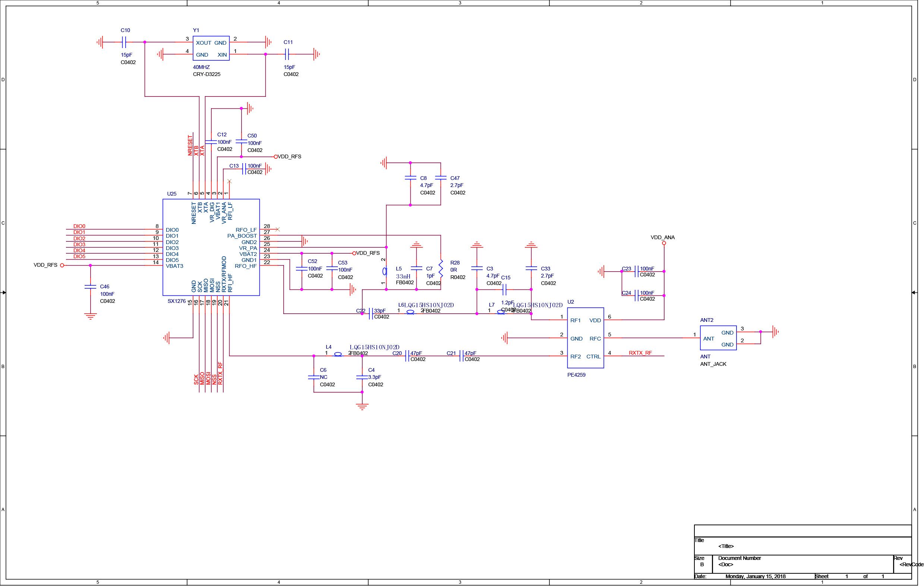This screenshot has height=586, width=924.
Task: Click the C21 47pF capacitor symbol
Action: [461, 356]
